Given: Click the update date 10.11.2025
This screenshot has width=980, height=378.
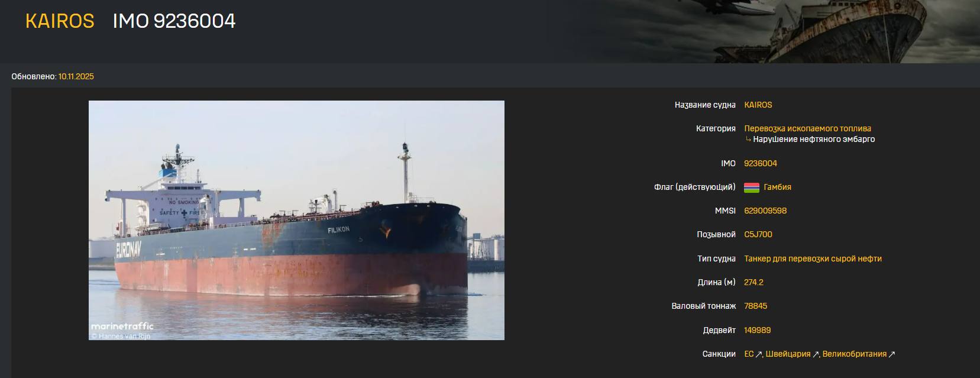Looking at the screenshot, I should coord(76,76).
